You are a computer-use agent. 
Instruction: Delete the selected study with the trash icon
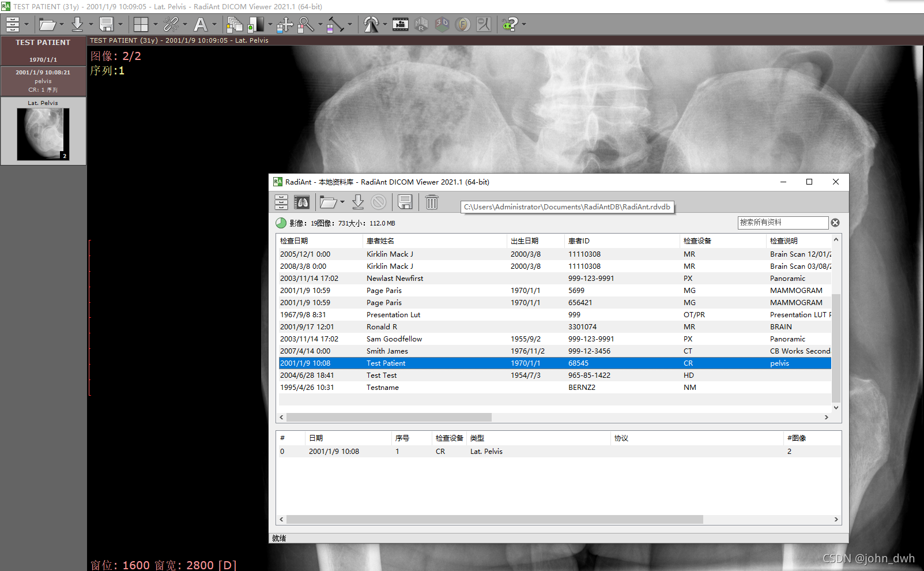(x=431, y=202)
